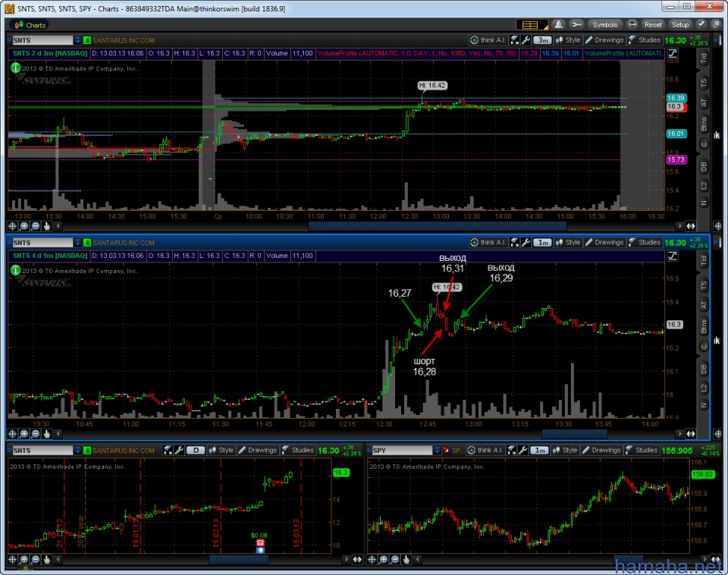Zoom in using magnifier under middle 1m chart
Viewport: 728px width, 575px height.
(24, 434)
